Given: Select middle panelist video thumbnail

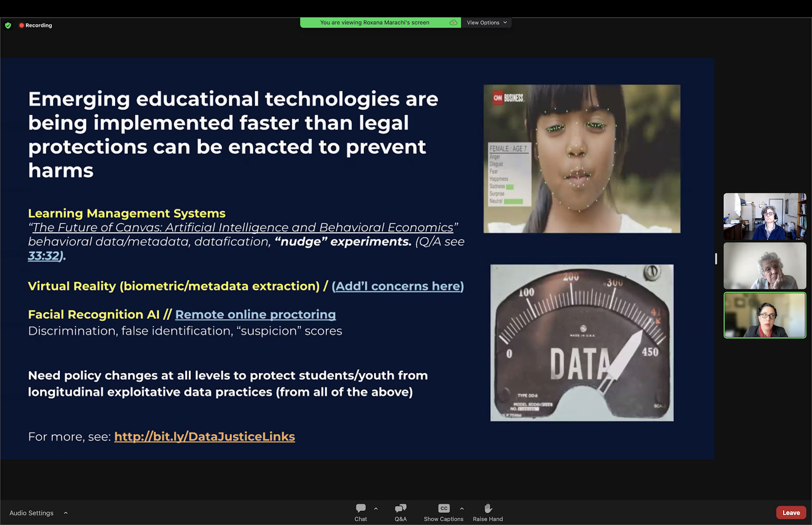Looking at the screenshot, I should click(765, 266).
